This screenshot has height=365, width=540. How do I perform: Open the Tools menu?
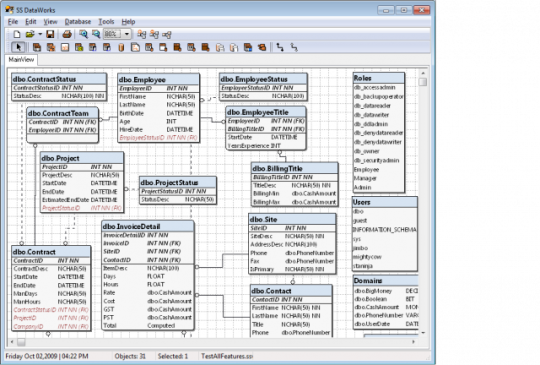coord(106,22)
